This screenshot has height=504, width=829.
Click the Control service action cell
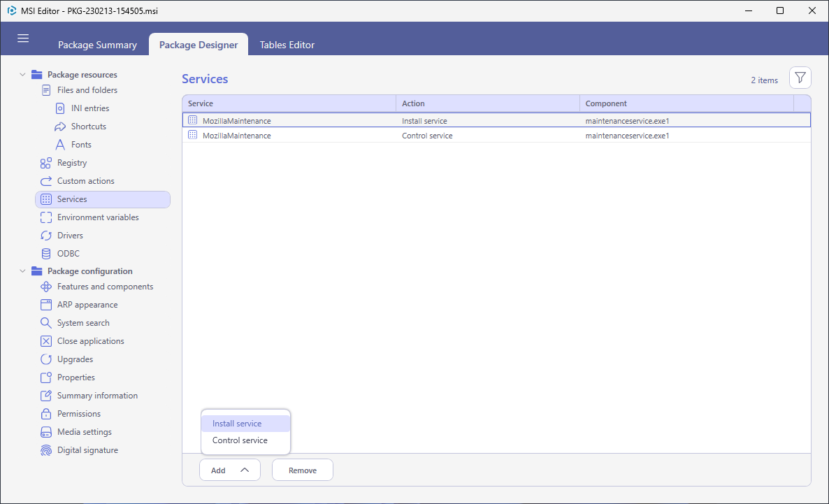click(x=427, y=136)
